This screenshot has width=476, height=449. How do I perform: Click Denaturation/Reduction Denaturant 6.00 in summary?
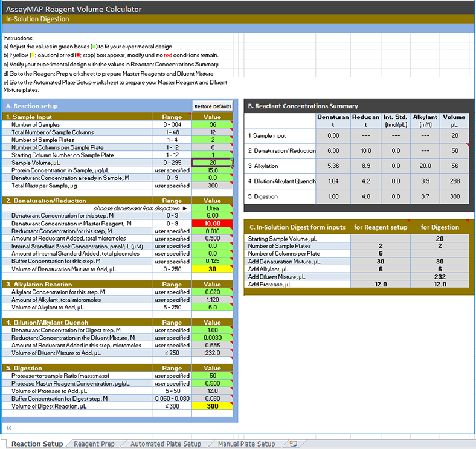tap(333, 150)
